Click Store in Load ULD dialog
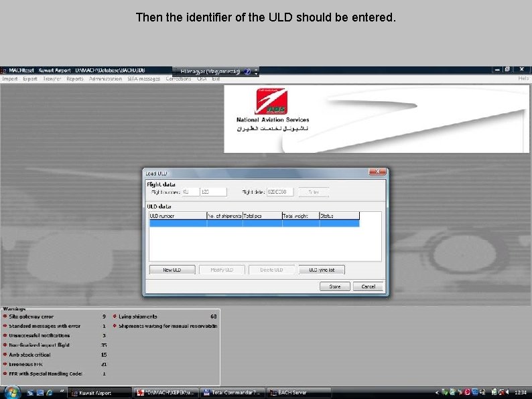The width and height of the screenshot is (532, 399). (x=335, y=286)
